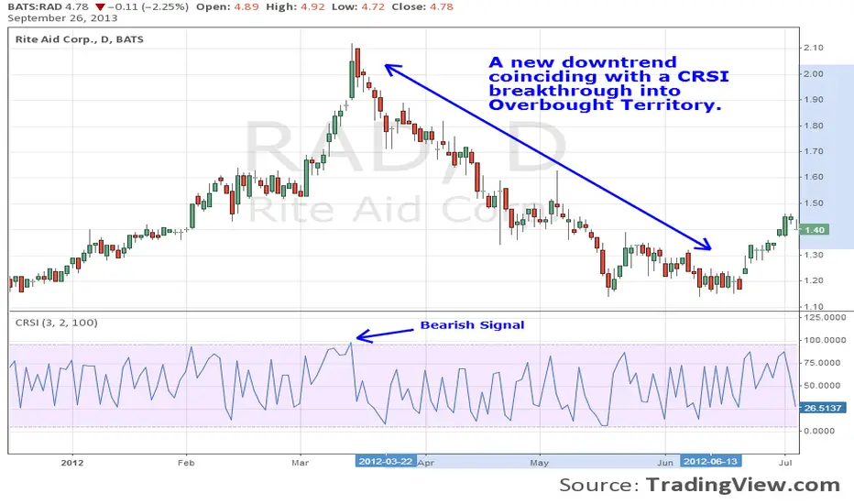This screenshot has height=504, width=854.
Task: Click the 75.0000 CRSI scale value
Action: pyautogui.click(x=822, y=362)
